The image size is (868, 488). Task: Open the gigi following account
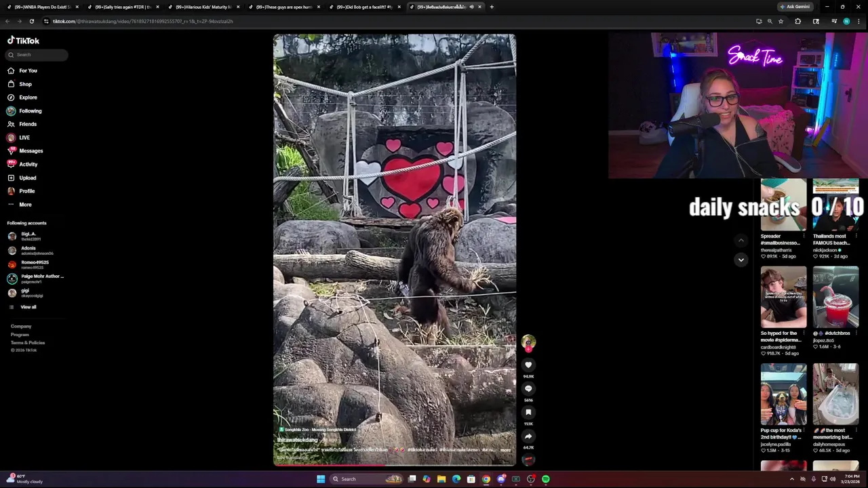25,293
